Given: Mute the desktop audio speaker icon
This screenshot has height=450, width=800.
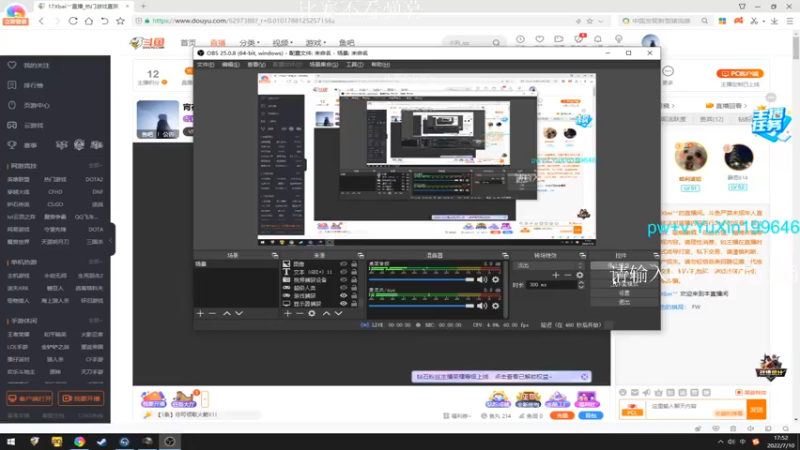Looking at the screenshot, I should click(482, 280).
